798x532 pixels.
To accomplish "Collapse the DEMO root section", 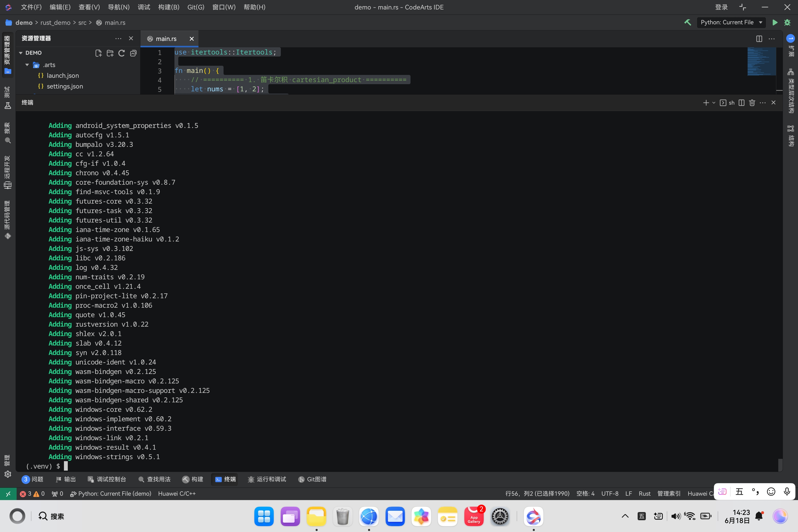I will coord(21,53).
